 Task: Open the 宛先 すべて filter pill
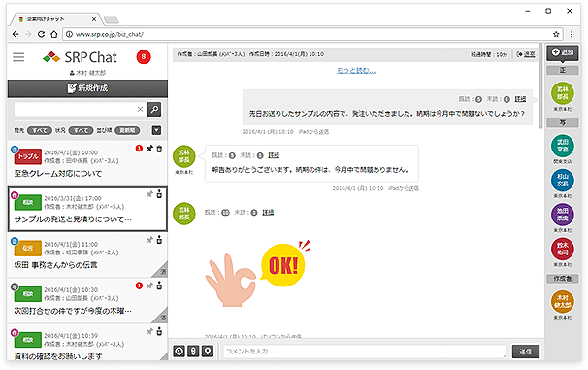(40, 130)
